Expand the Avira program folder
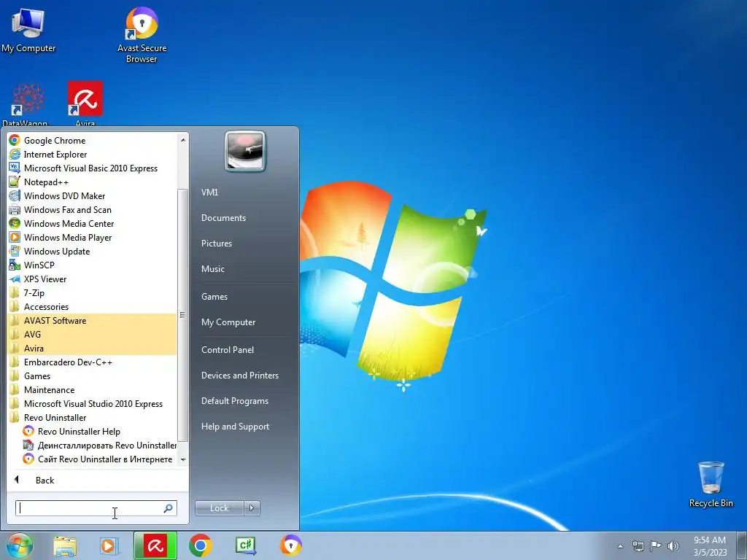This screenshot has width=747, height=560. 93,348
